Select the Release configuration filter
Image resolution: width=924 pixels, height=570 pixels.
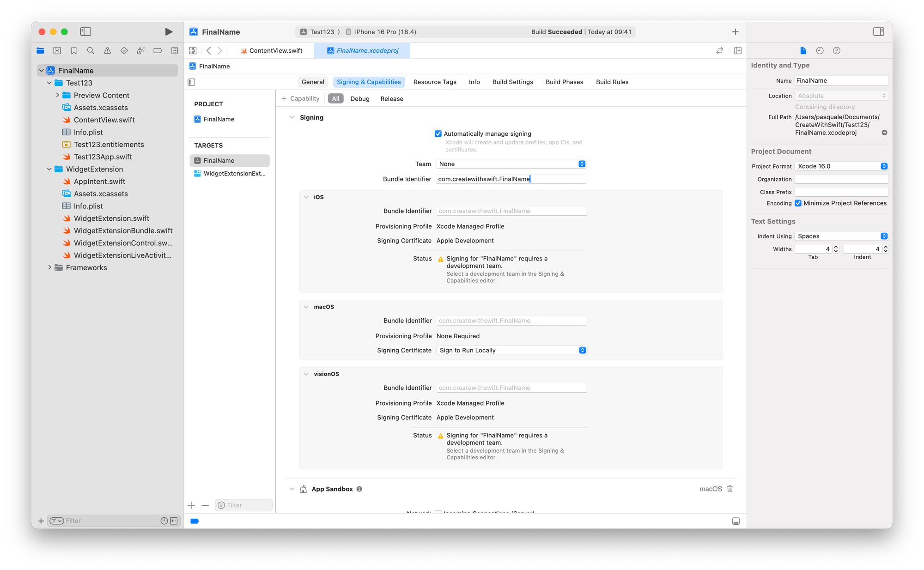391,99
